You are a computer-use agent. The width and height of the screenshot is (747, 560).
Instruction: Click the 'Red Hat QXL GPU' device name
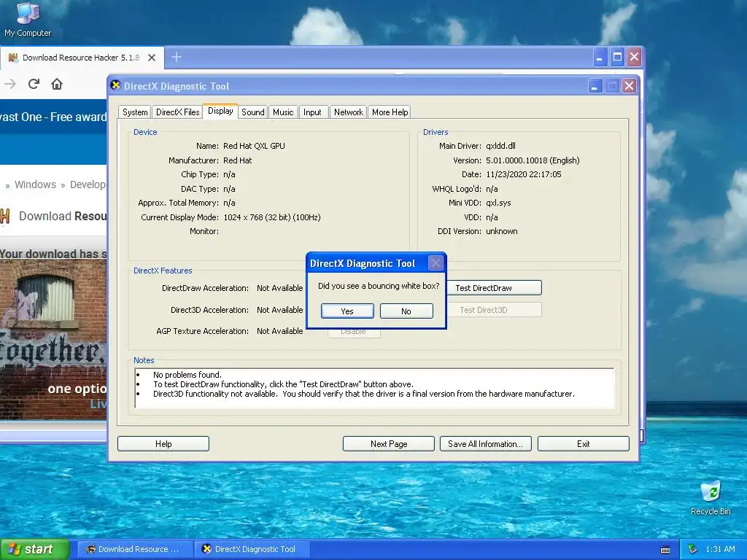(x=254, y=146)
